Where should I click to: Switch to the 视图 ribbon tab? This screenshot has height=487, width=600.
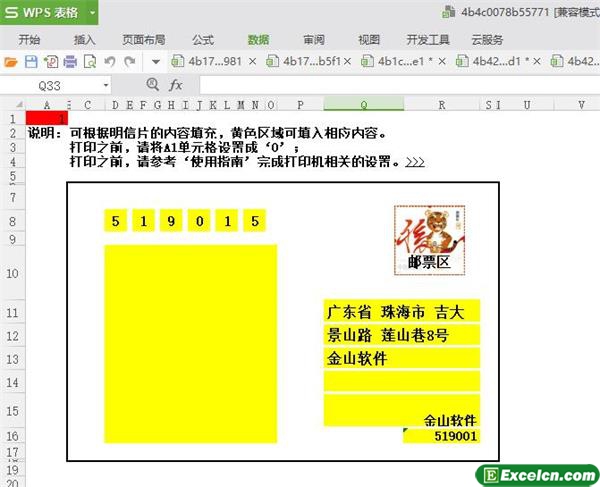(369, 39)
